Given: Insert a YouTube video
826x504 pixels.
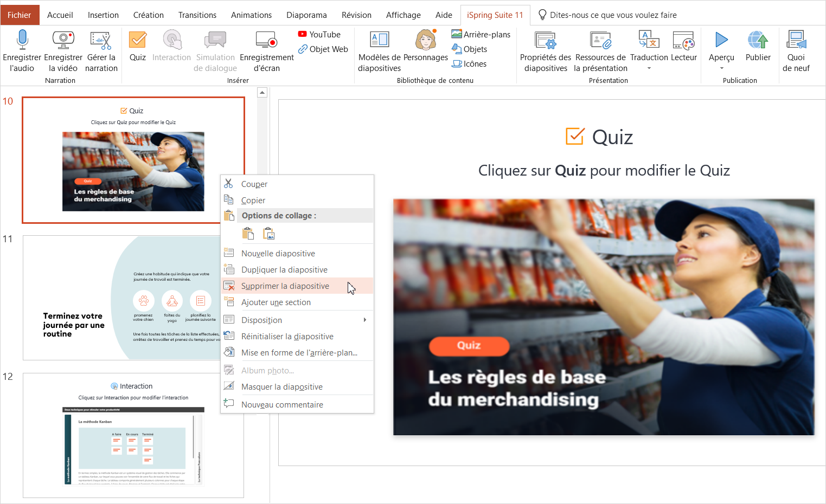Looking at the screenshot, I should [319, 35].
